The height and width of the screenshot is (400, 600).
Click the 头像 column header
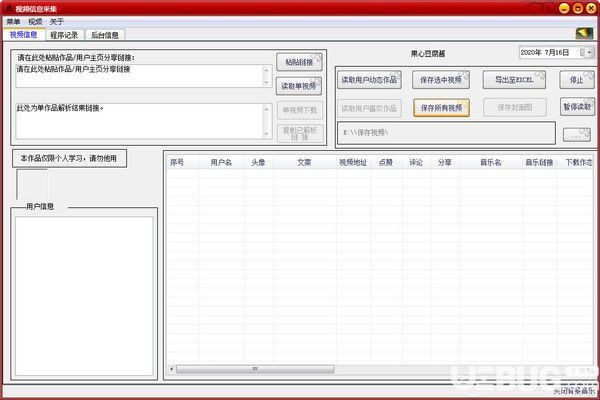click(259, 162)
